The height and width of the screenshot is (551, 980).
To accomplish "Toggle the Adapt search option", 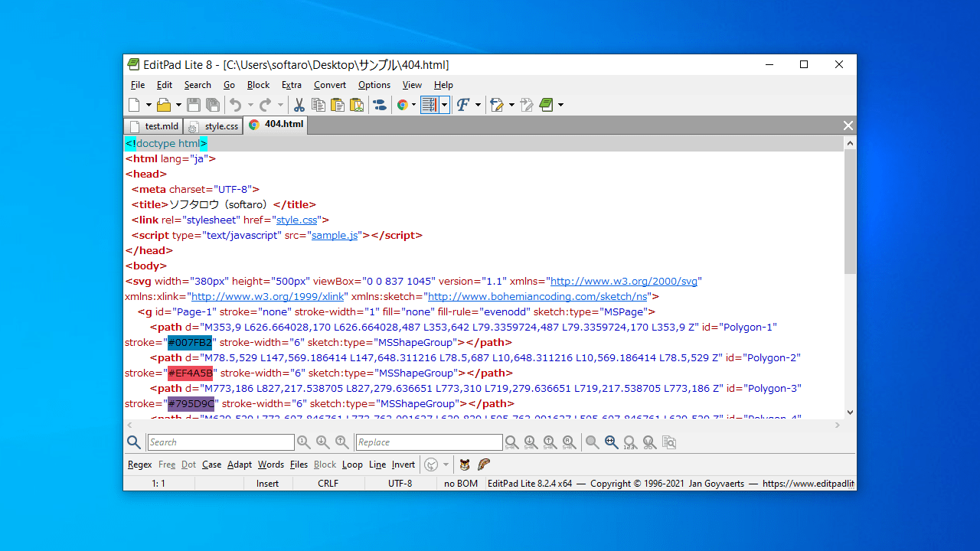I will (x=240, y=465).
